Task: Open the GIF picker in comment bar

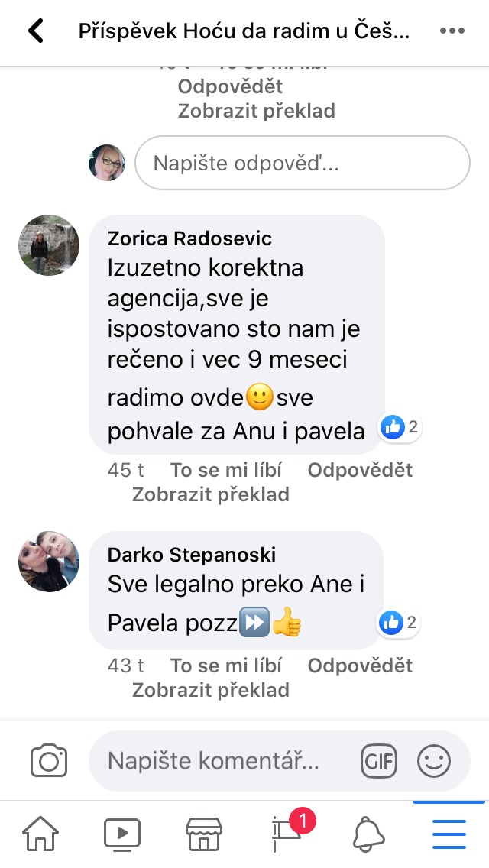Action: tap(379, 760)
